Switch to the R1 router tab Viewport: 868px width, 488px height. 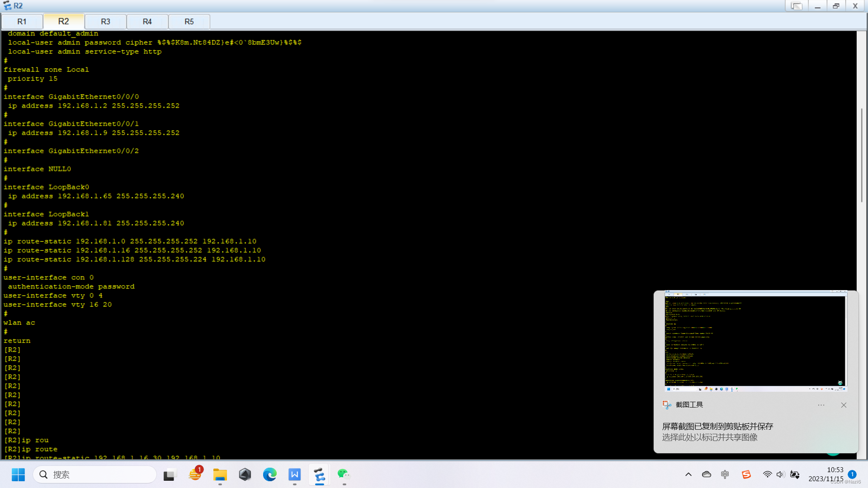click(x=22, y=22)
